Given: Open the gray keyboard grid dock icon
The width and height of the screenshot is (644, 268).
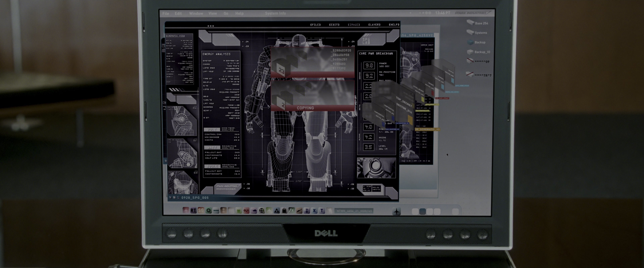Looking at the screenshot, I should tap(231, 211).
